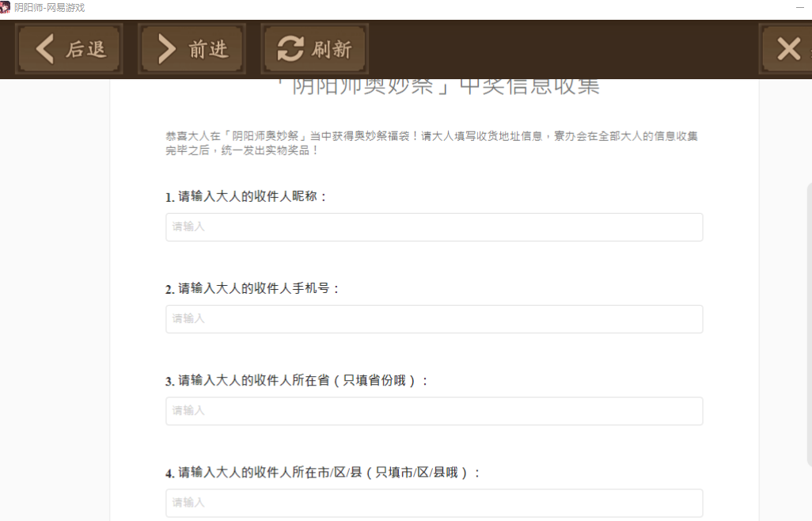Minimize the 阴阳师 window
Image resolution: width=812 pixels, height=521 pixels.
(x=800, y=7)
